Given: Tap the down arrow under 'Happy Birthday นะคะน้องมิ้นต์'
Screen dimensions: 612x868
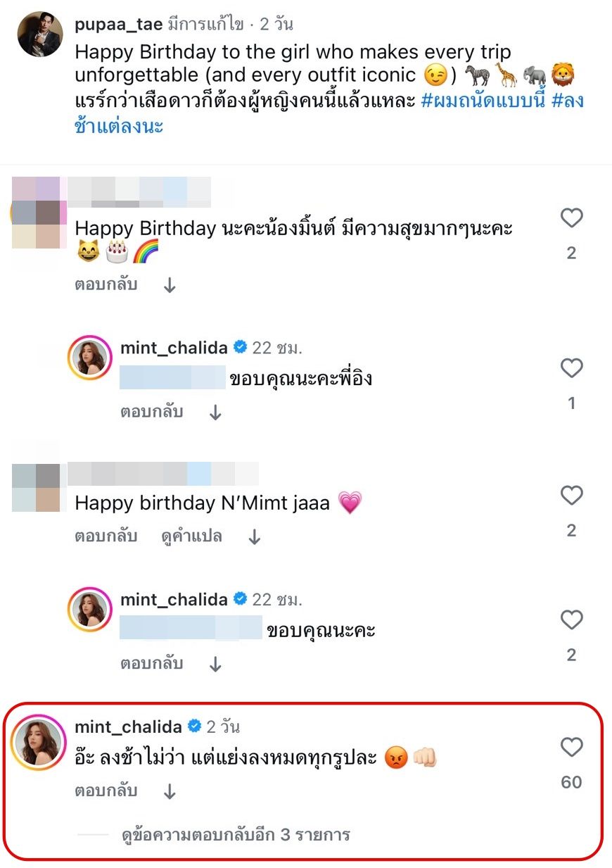Looking at the screenshot, I should tap(170, 286).
